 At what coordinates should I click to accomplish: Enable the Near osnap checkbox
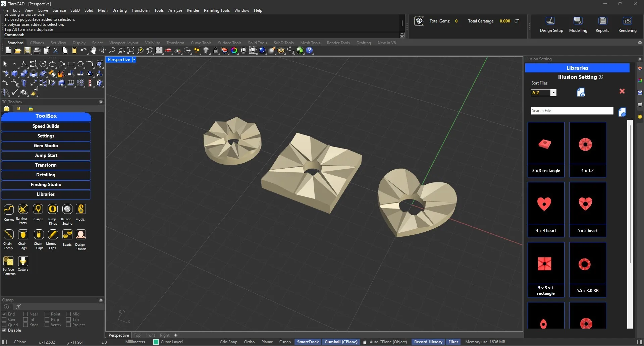25,314
